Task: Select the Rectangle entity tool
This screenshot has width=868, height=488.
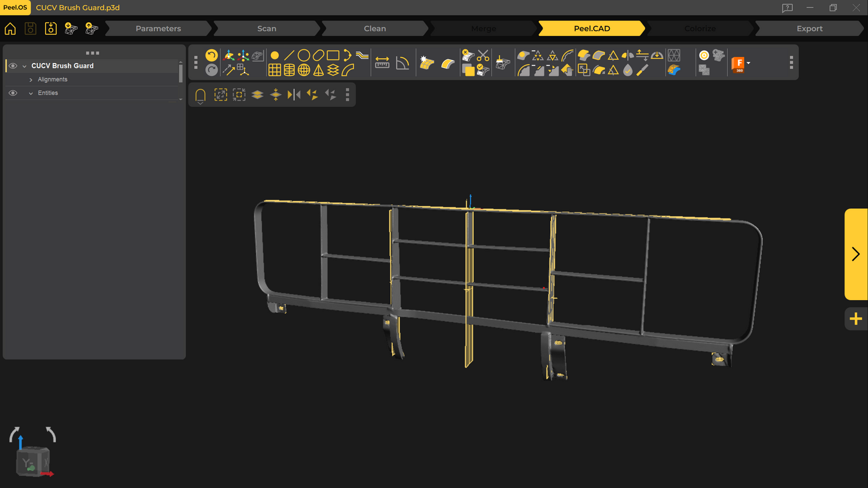Action: click(x=333, y=55)
